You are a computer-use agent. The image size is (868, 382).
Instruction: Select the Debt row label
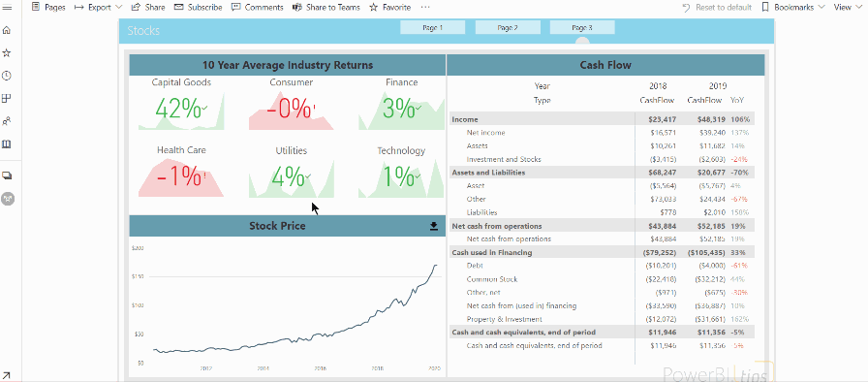click(x=475, y=266)
